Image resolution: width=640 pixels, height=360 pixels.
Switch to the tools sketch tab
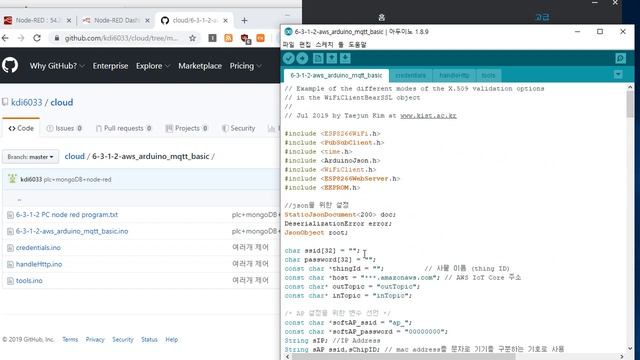pyautogui.click(x=488, y=76)
